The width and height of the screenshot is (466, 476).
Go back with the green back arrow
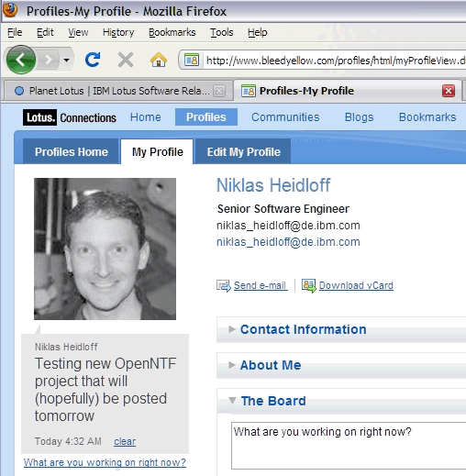(20, 60)
